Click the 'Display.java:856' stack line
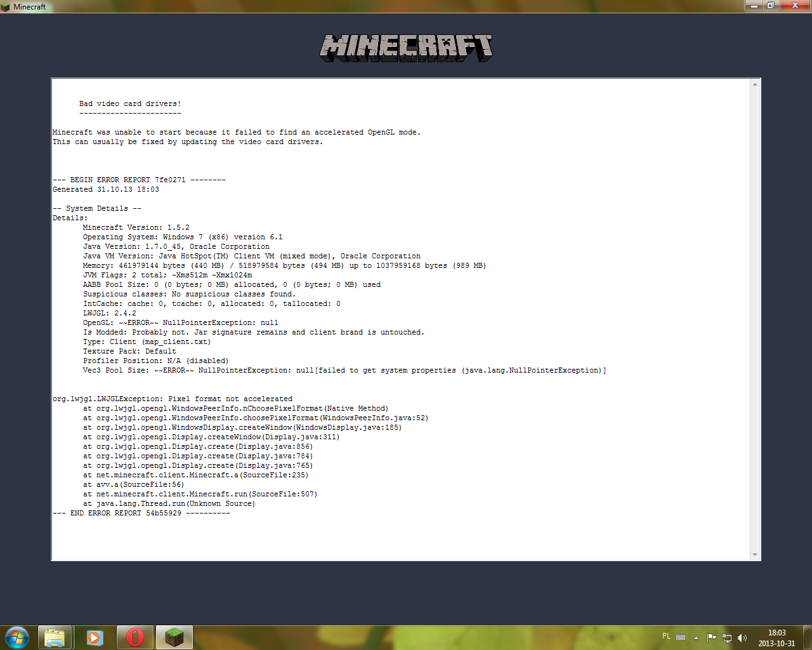 [198, 446]
